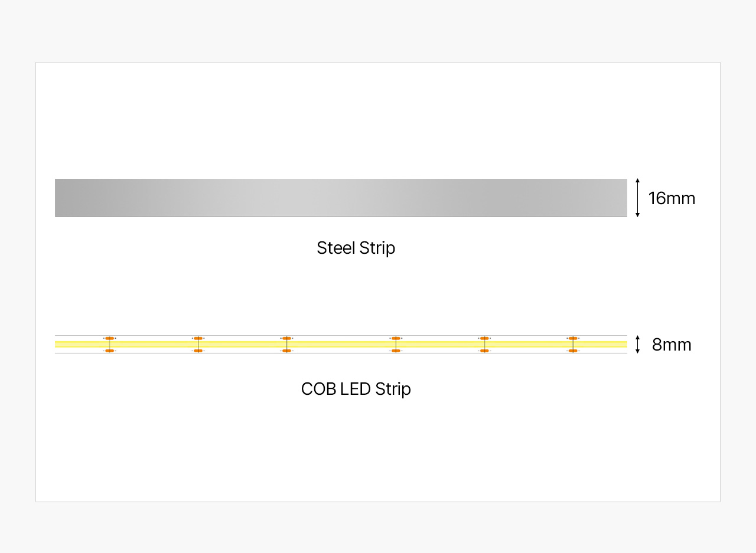Select the 16mm measurement text
The width and height of the screenshot is (756, 553).
pos(672,198)
